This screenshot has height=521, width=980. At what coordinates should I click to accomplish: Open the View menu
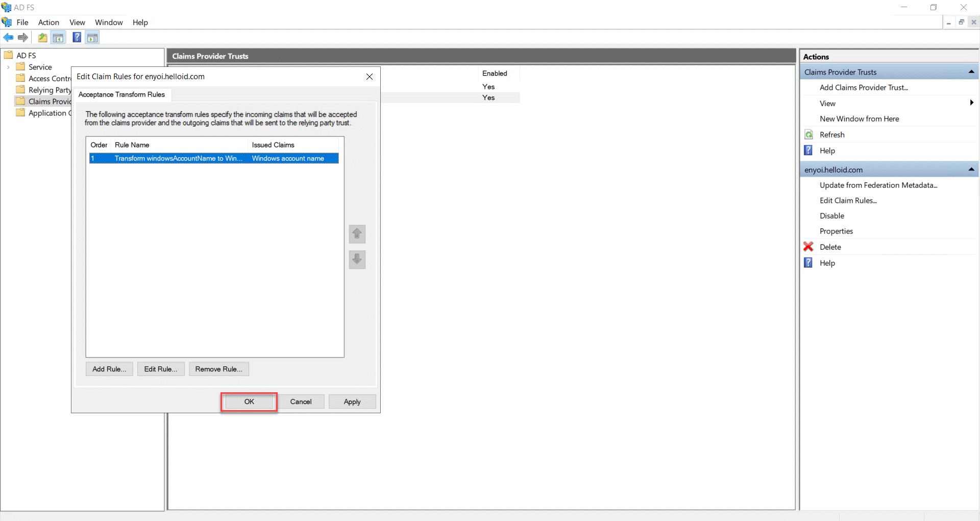click(77, 22)
